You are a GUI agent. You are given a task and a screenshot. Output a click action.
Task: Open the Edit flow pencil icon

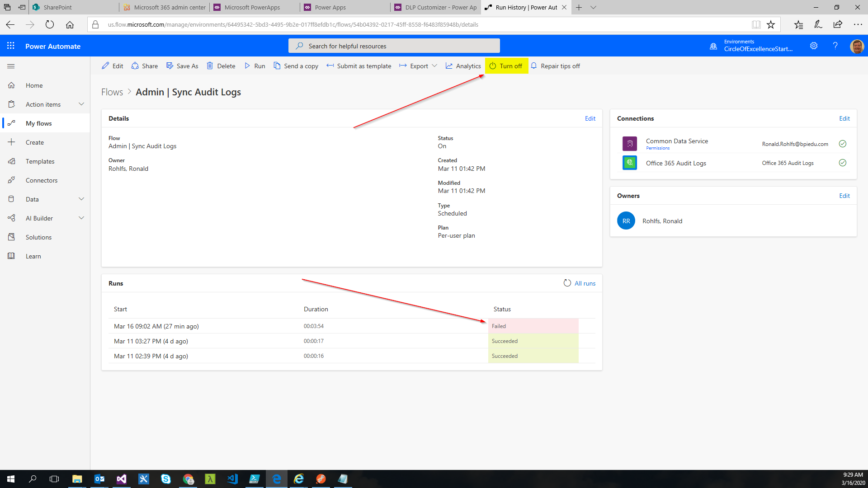click(x=105, y=66)
